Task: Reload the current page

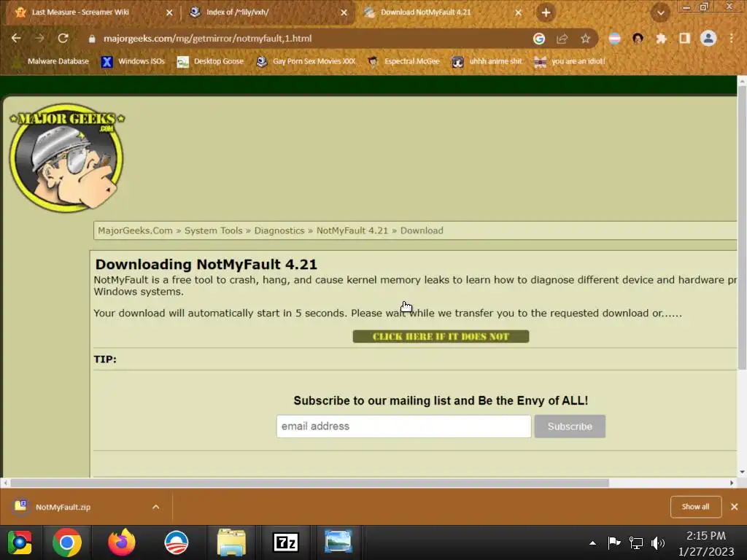Action: tap(63, 39)
